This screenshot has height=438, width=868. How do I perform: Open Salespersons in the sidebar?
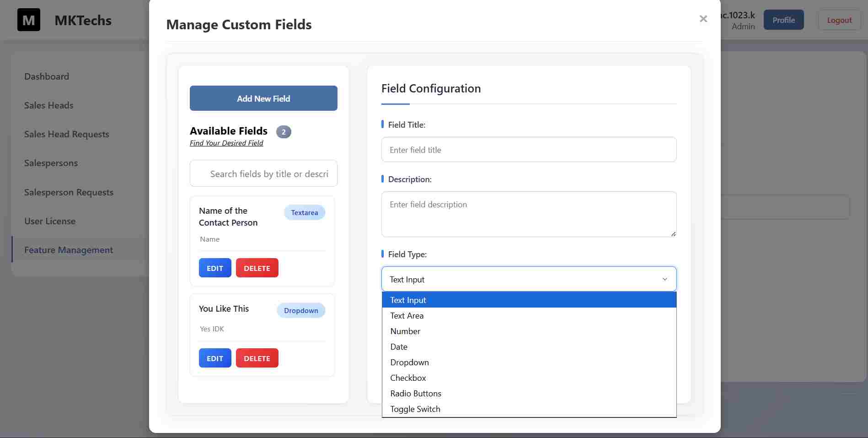[51, 163]
